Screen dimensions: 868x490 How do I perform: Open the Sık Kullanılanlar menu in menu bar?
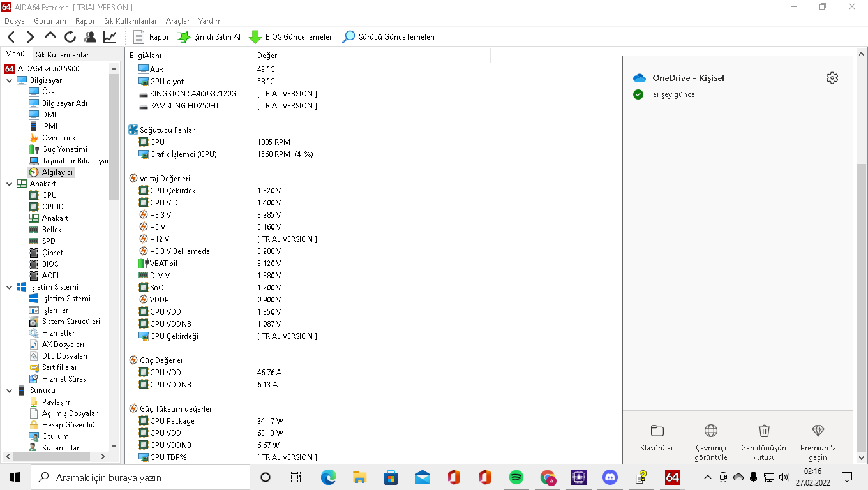click(x=131, y=21)
